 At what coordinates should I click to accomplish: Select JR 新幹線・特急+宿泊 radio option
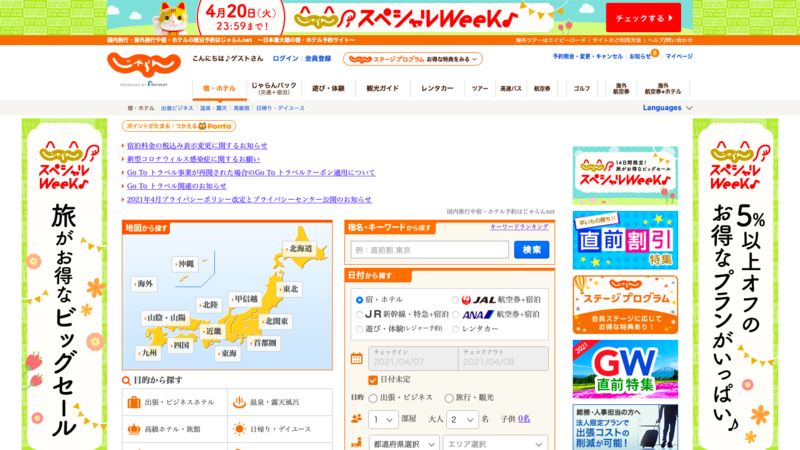tap(359, 315)
